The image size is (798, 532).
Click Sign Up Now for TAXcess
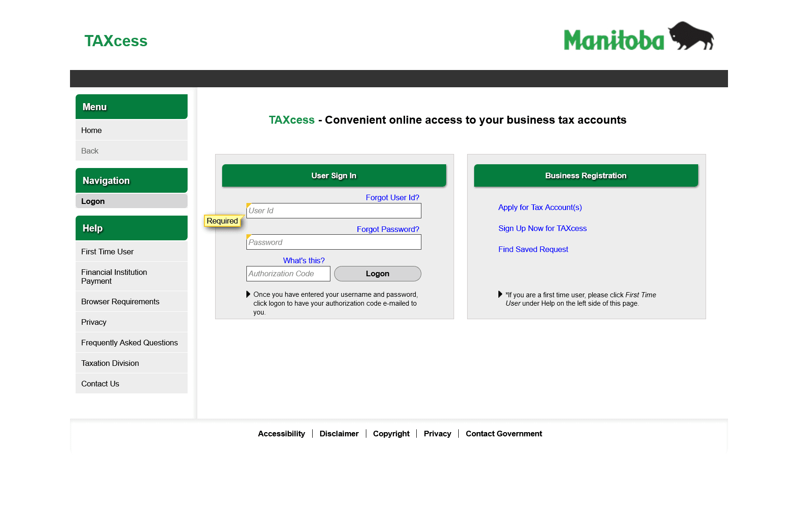click(542, 228)
